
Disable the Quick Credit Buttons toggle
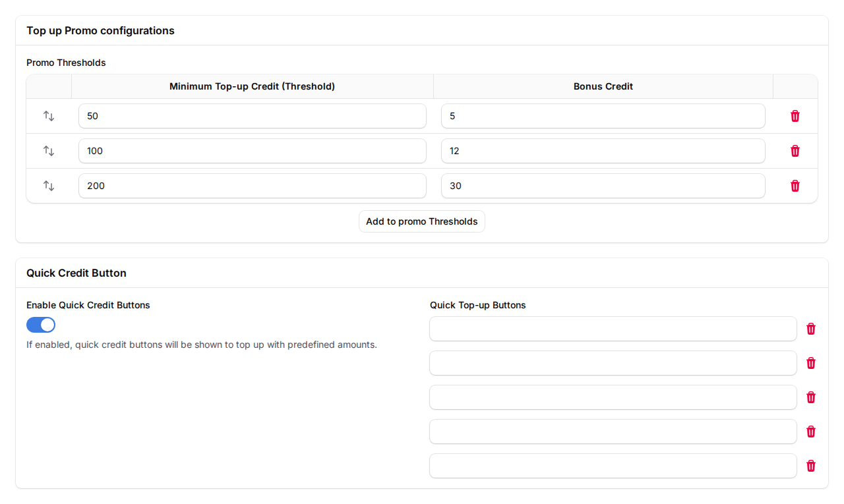[40, 325]
